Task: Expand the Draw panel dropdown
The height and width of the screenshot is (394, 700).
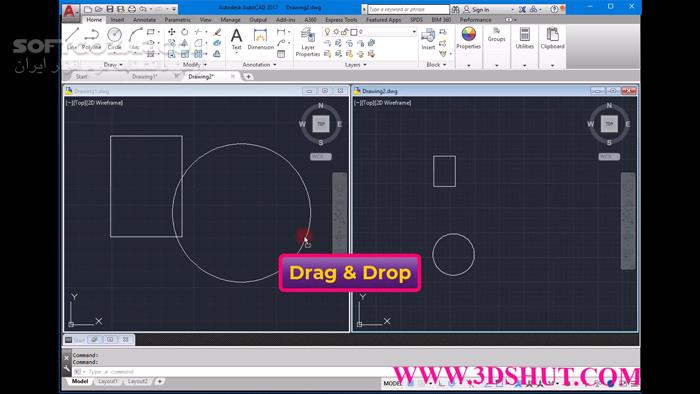Action: click(x=113, y=65)
